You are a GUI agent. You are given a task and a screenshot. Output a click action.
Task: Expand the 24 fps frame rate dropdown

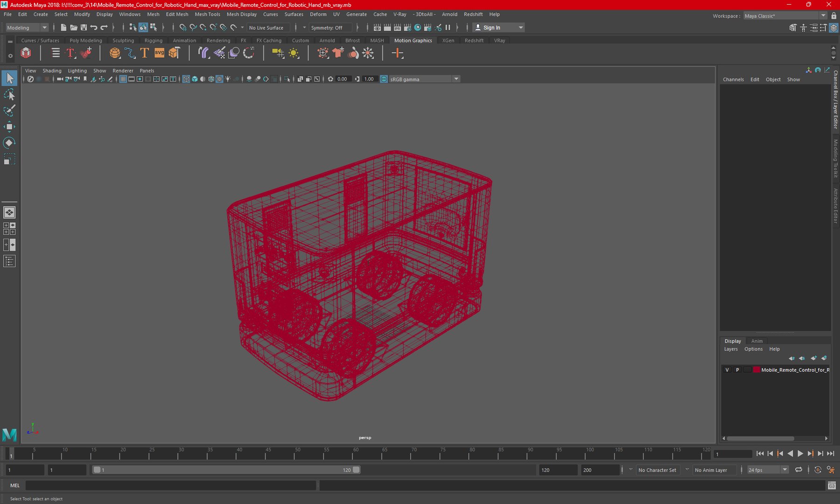pyautogui.click(x=768, y=470)
